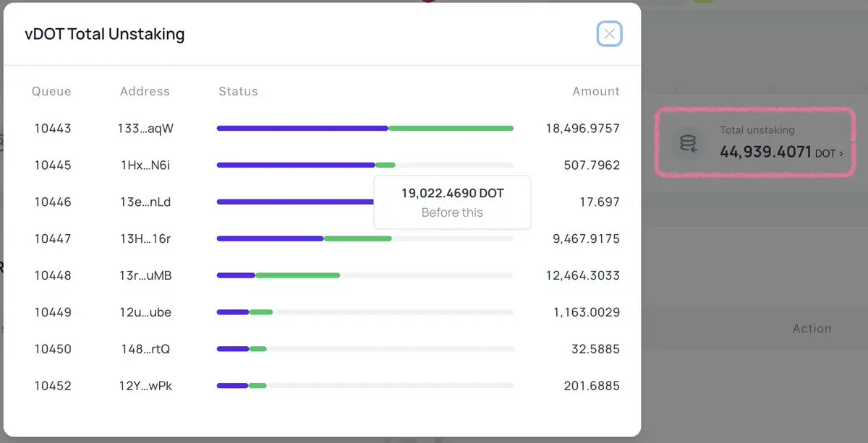This screenshot has height=443, width=868.
Task: Click address 13e...nLd in the list
Action: 145,202
